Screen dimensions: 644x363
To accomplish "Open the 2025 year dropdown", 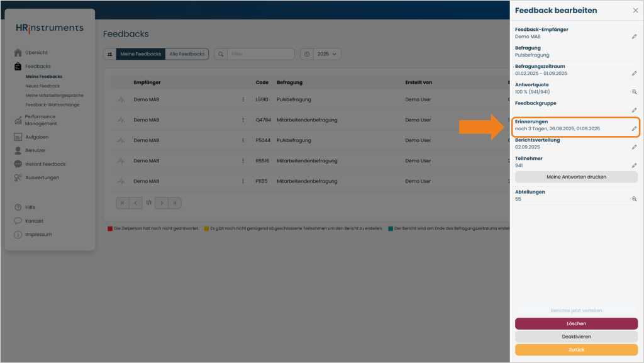I will coord(327,54).
